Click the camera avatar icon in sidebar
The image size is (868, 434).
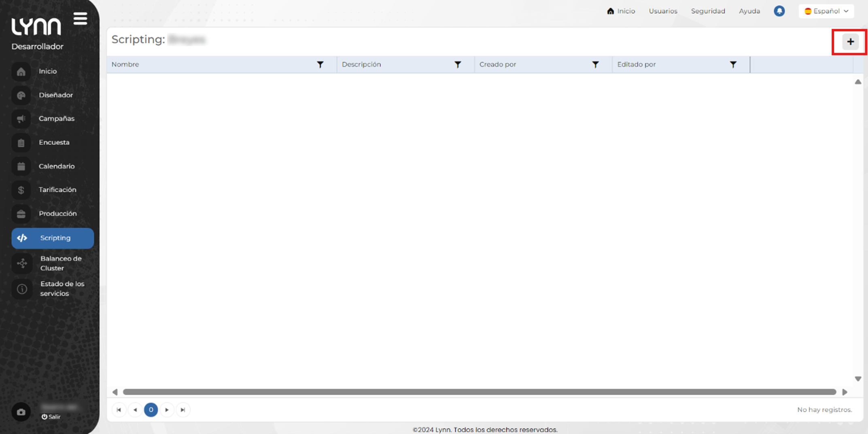tap(21, 412)
